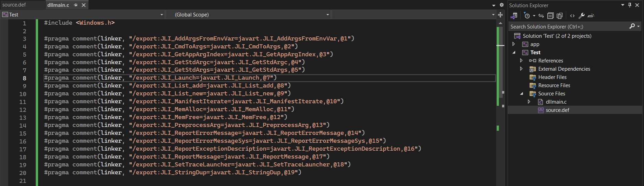Viewport: 644px width, 186px height.
Task: Toggle auto-hide pin for Solution Explorer
Action: [x=630, y=5]
